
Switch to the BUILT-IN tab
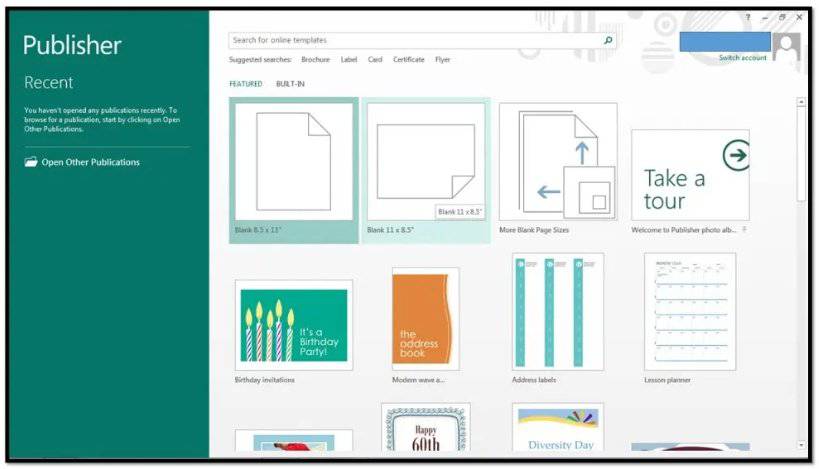(290, 84)
